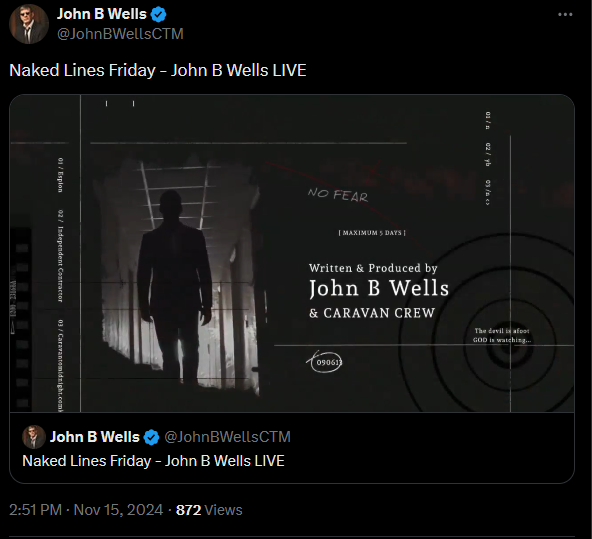Click the blue verified badge beside header name
The height and width of the screenshot is (539, 592).
pos(159,14)
